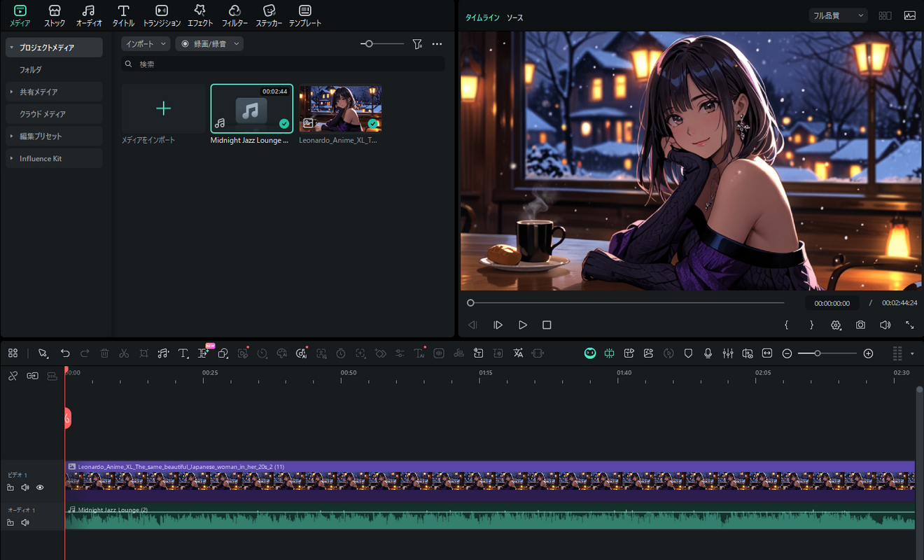Set the mark out point
Screen dimensions: 924x560
coord(811,325)
